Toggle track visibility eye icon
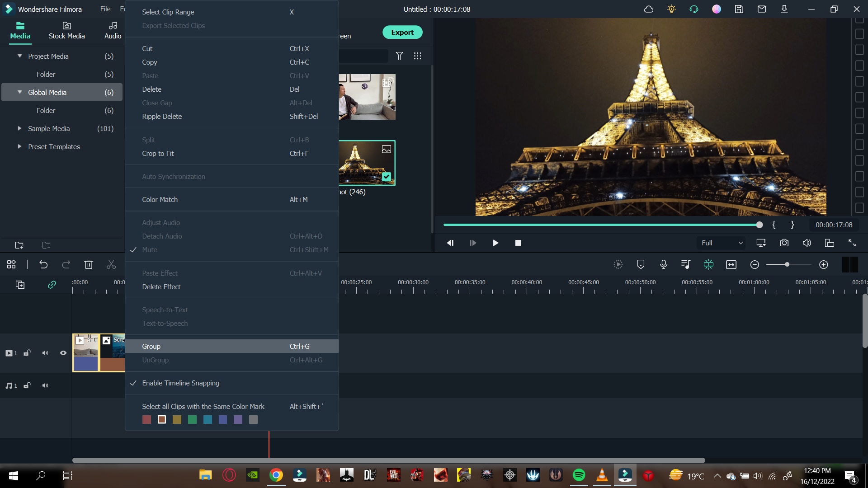This screenshot has height=488, width=868. pyautogui.click(x=63, y=353)
